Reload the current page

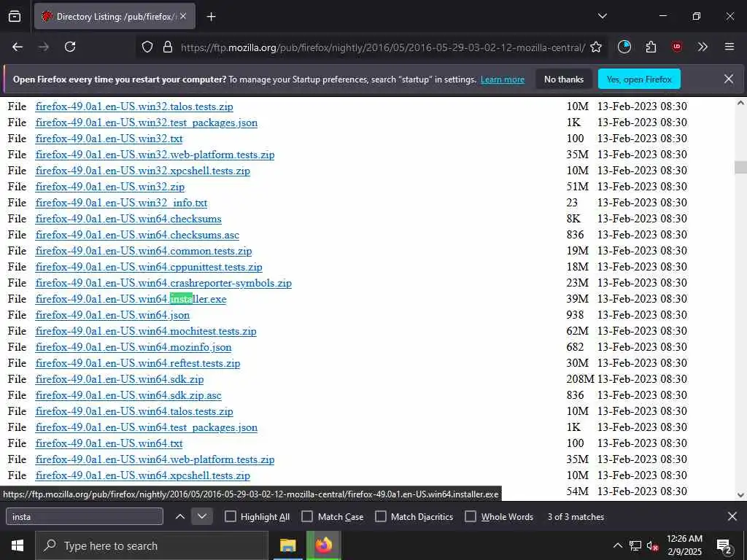pyautogui.click(x=70, y=47)
